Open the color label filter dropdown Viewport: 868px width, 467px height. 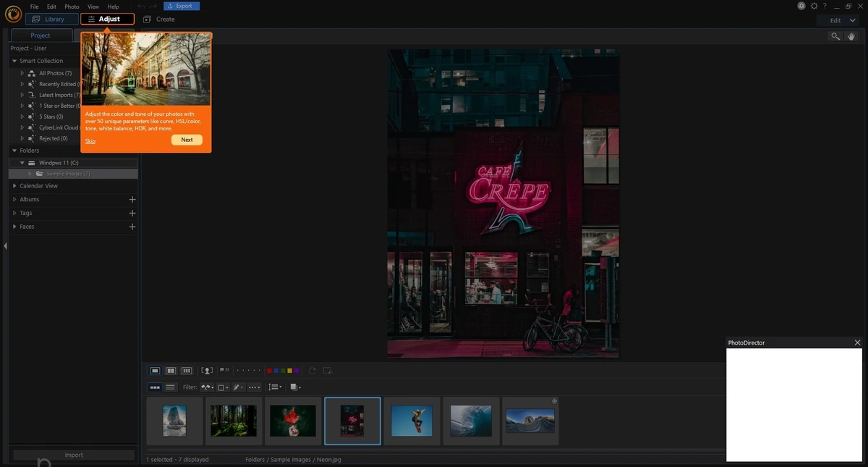click(223, 387)
